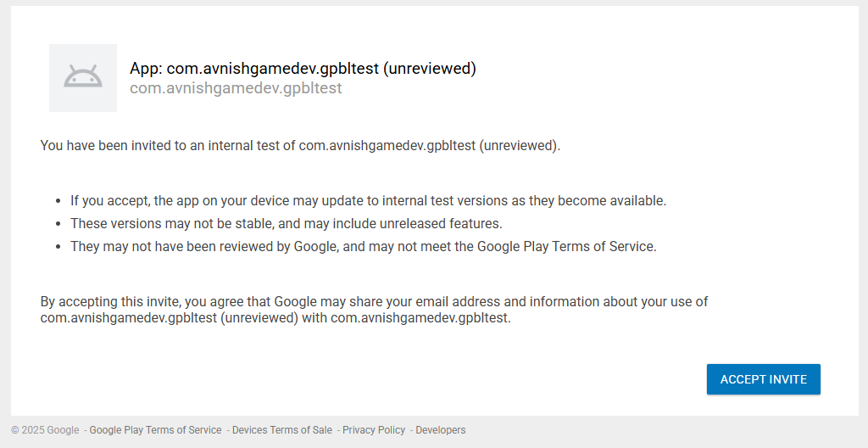Go to the Developers footer link
868x448 pixels.
[x=440, y=430]
